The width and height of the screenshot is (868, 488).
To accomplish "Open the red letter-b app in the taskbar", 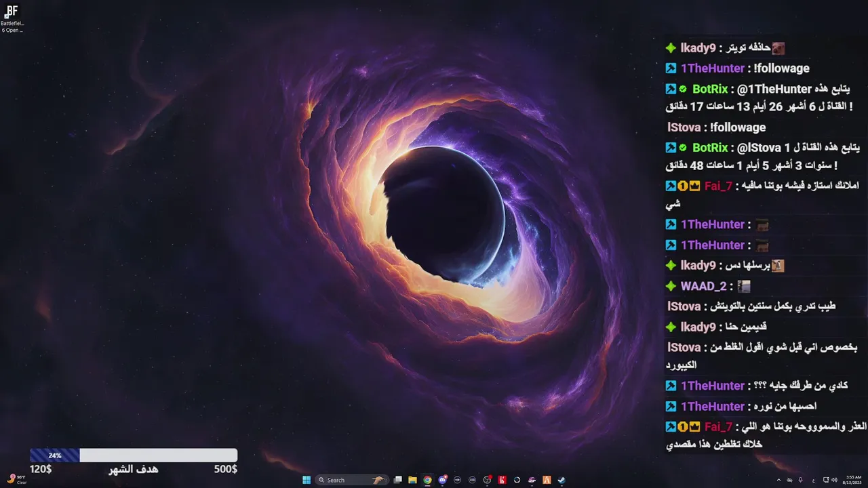I will coord(502,480).
